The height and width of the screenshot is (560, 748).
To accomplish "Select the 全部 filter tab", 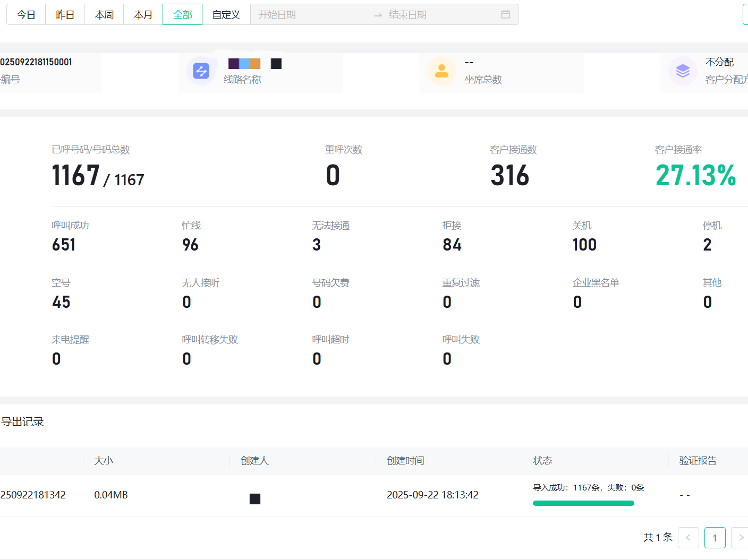I will coord(182,14).
